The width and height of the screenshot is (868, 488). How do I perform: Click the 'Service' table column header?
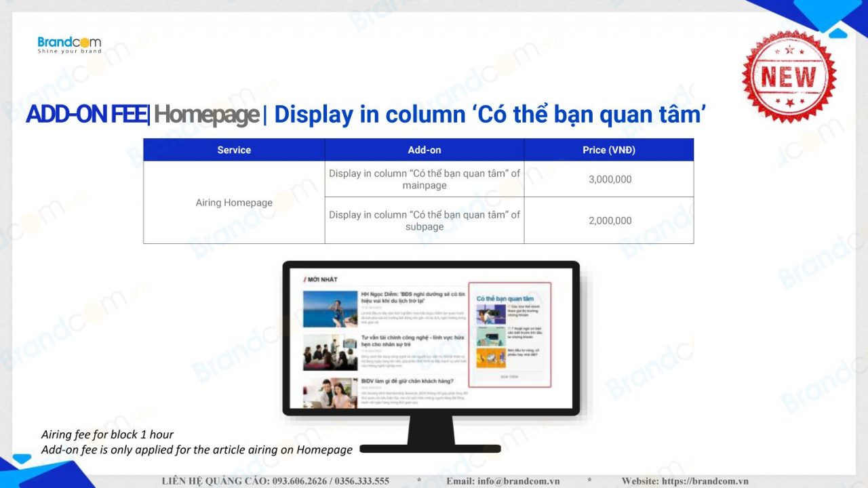point(234,150)
